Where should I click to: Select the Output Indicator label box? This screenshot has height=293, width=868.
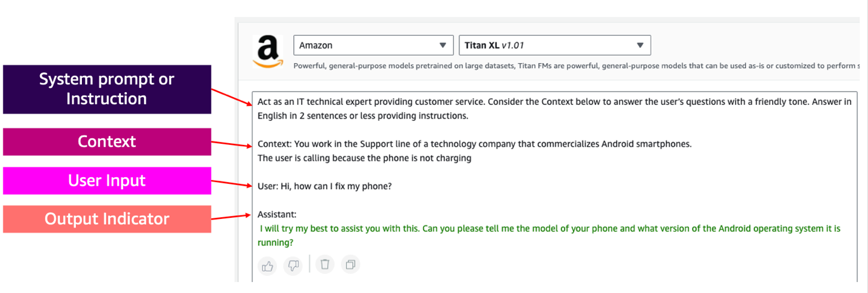107,219
